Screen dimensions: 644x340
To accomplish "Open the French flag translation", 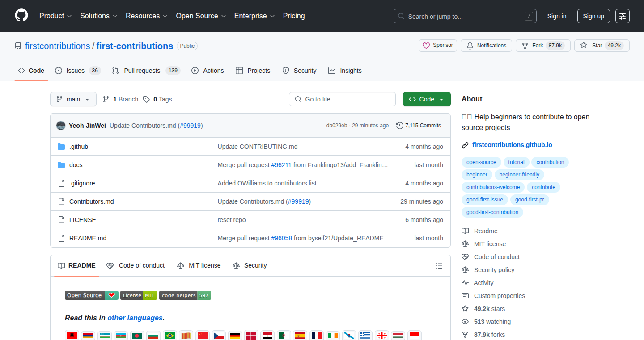I will pos(317,336).
